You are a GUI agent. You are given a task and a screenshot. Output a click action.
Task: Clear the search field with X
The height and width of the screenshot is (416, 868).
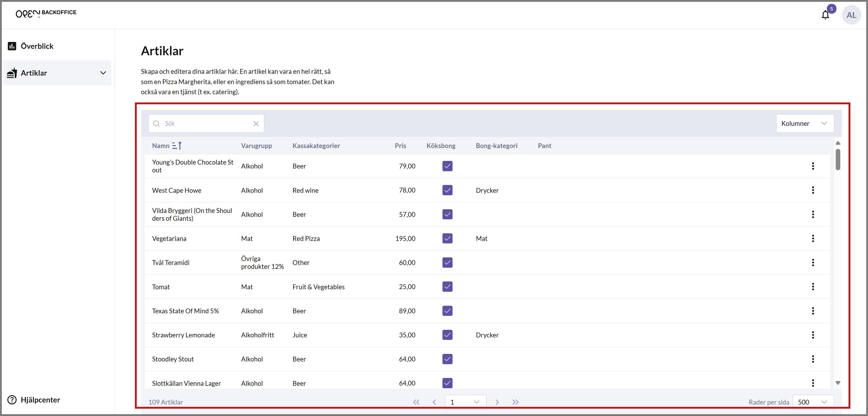(256, 123)
